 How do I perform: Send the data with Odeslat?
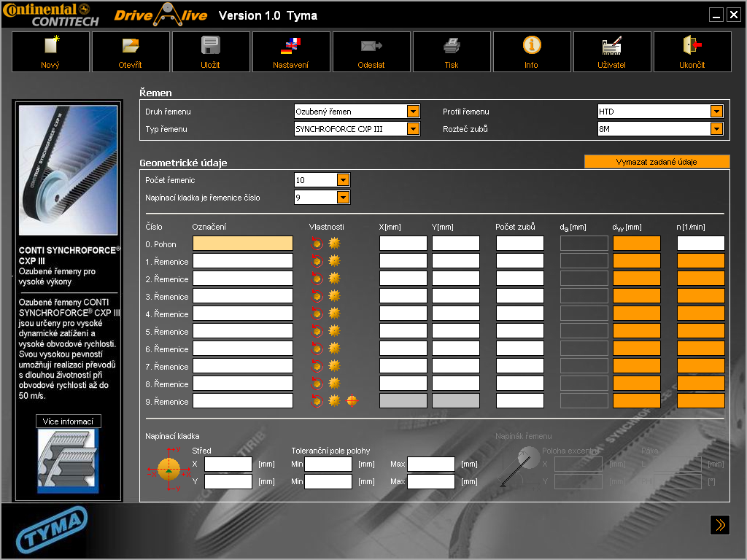click(x=371, y=52)
